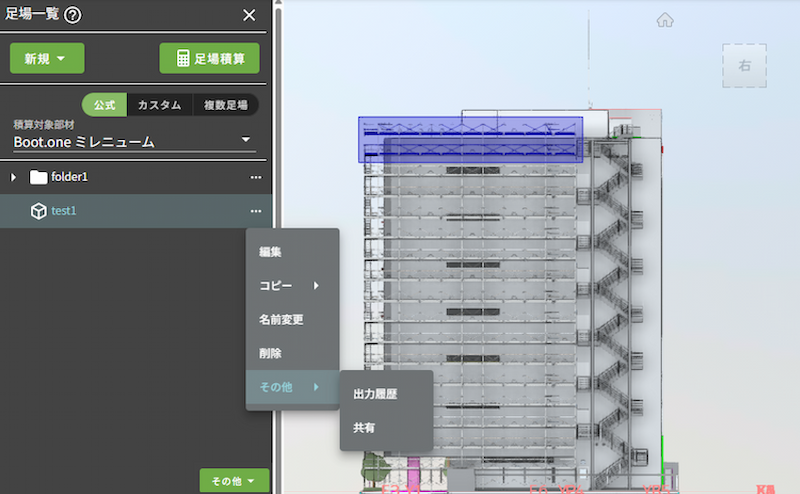Viewport: 800px width, 494px height.
Task: Switch to the 公式 tab
Action: (104, 105)
